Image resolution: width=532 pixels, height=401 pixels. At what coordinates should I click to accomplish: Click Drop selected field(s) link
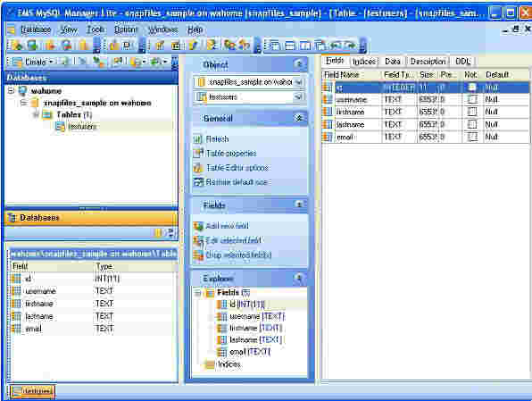click(x=238, y=255)
